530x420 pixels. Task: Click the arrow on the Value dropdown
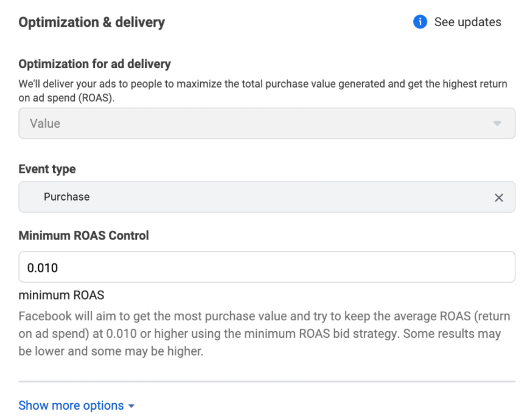pos(497,123)
